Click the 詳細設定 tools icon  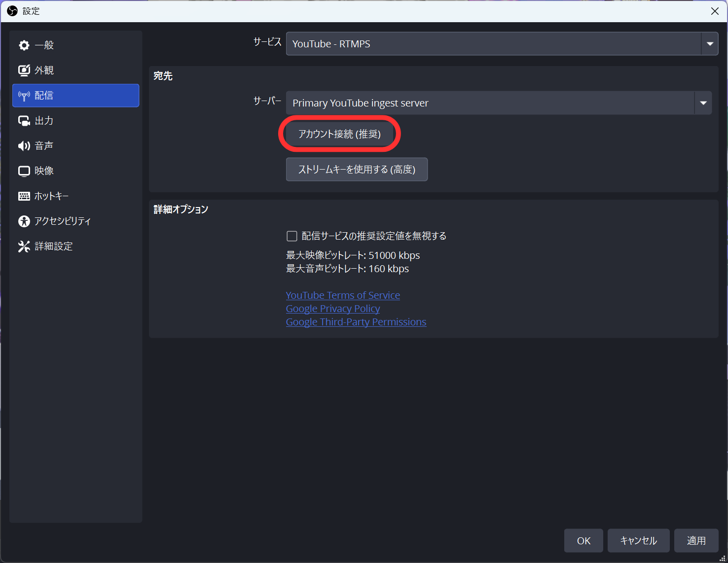point(24,246)
